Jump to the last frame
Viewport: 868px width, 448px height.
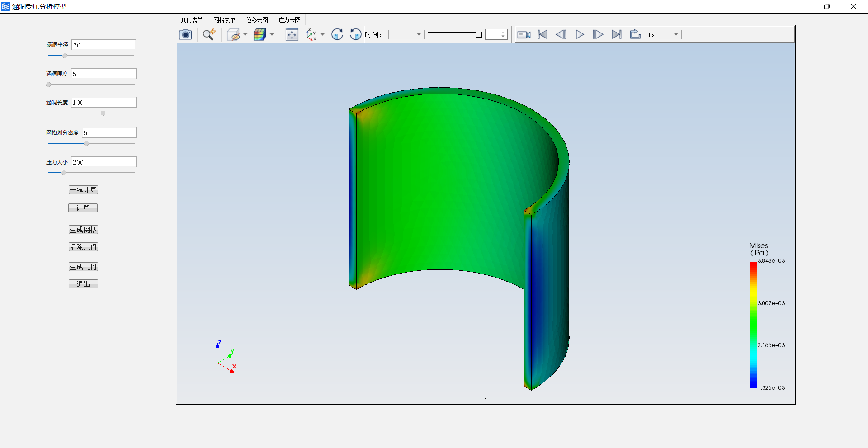coord(616,34)
